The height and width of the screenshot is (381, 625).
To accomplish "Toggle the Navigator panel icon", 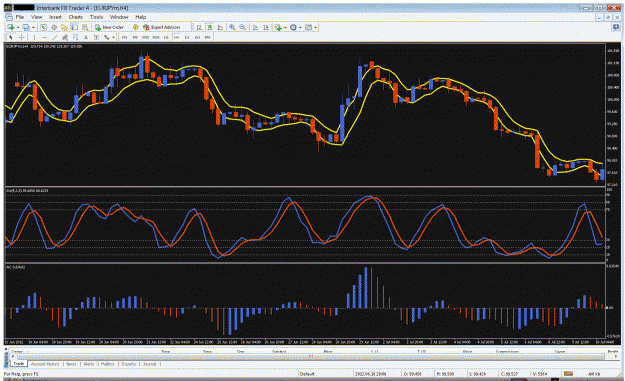I will tap(64, 27).
